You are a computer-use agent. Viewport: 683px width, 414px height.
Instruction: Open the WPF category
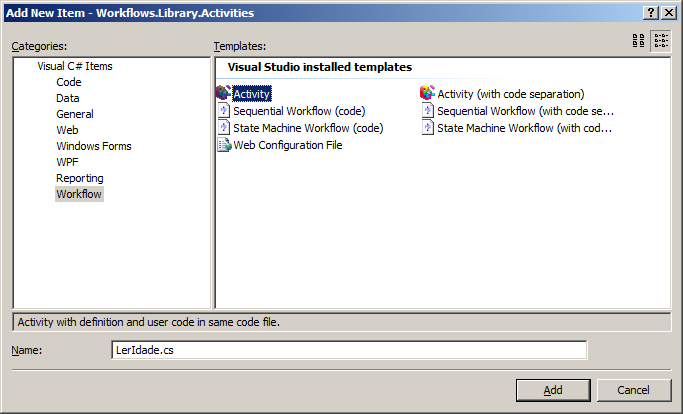(x=67, y=162)
